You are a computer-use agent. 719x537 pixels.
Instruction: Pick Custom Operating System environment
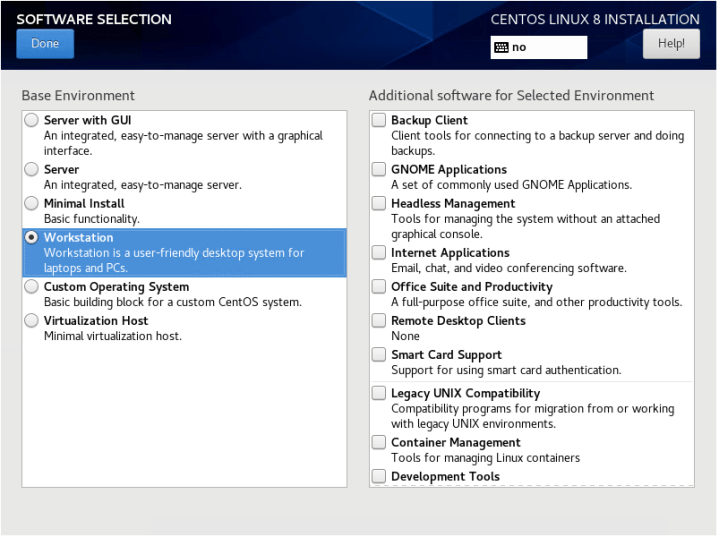click(x=32, y=287)
